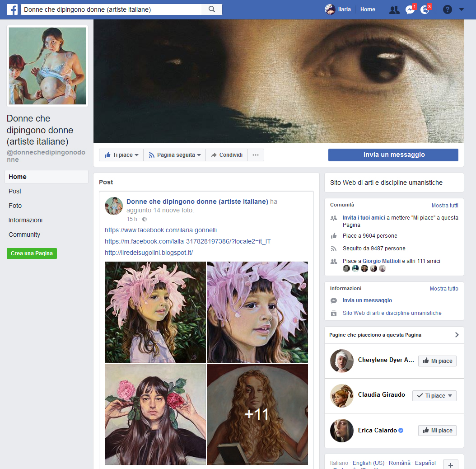
Task: Click Mostra tutto in Informazioni section
Action: tap(444, 289)
